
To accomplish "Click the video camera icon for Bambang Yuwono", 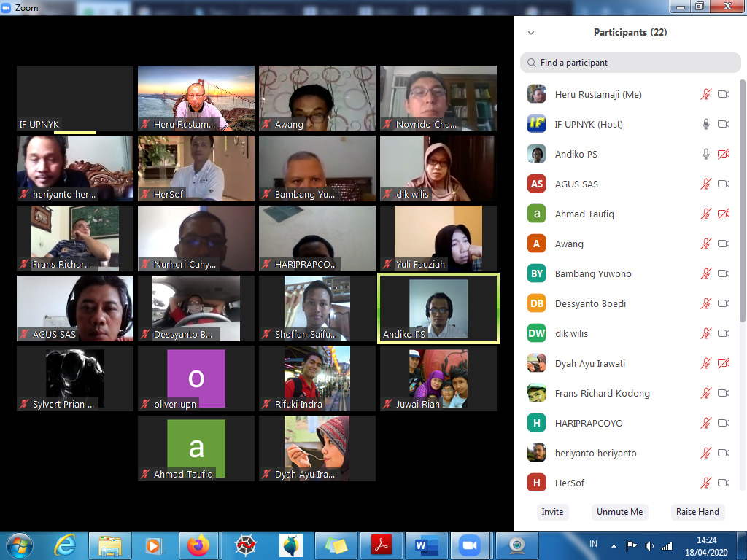I will coord(724,273).
